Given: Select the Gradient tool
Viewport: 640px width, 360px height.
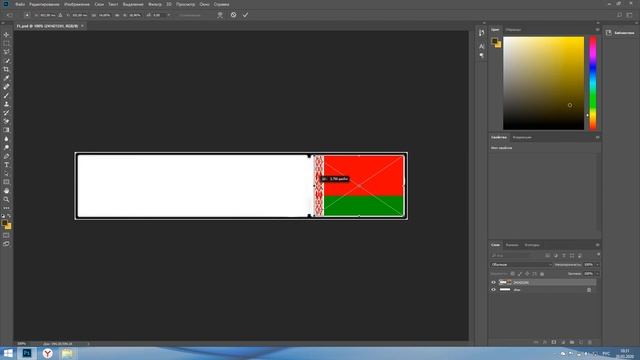Looking at the screenshot, I should pyautogui.click(x=6, y=130).
